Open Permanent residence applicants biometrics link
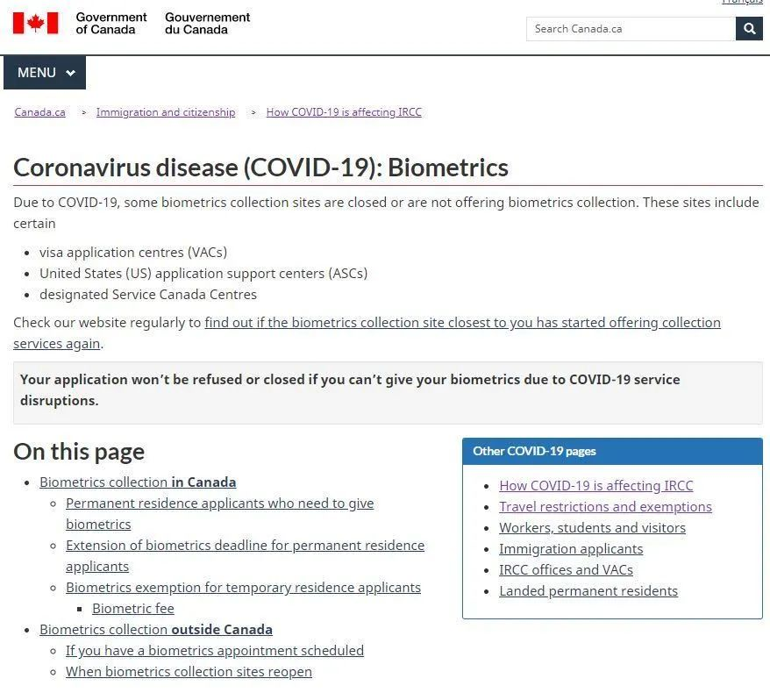Image resolution: width=770 pixels, height=700 pixels. pyautogui.click(x=219, y=504)
